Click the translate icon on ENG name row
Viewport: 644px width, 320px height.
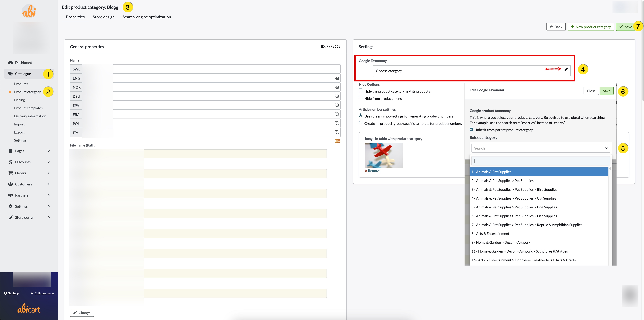(x=337, y=78)
